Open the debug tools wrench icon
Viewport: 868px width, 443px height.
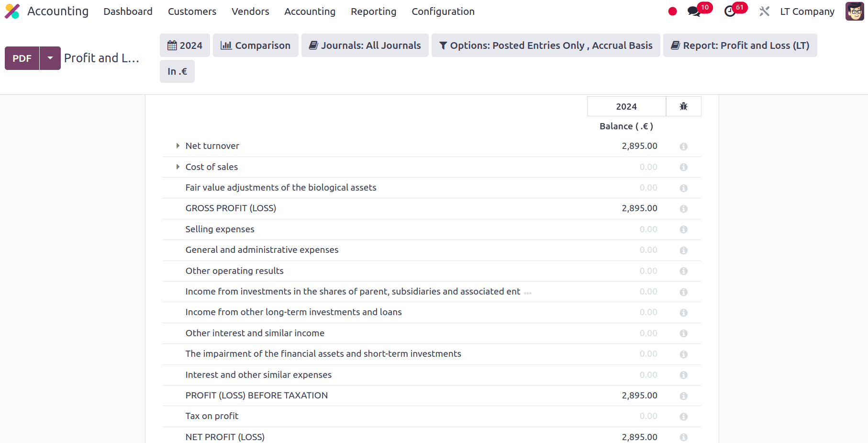coord(764,11)
